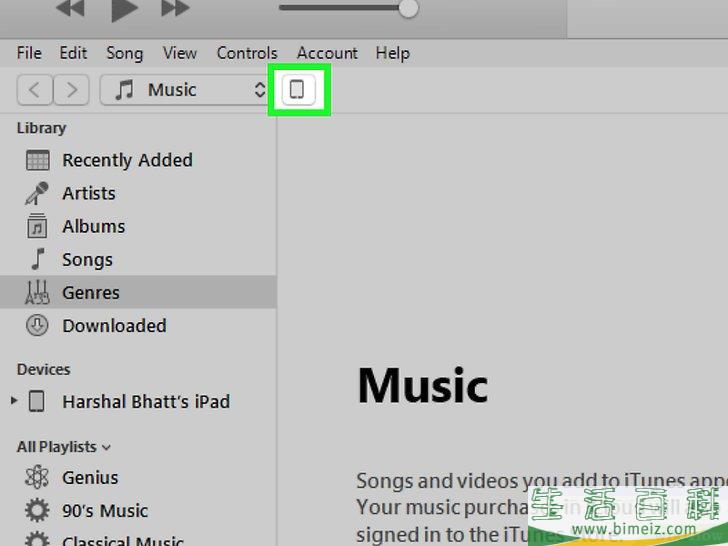Expand Harshal Bhatt's iPad device tree

click(14, 401)
